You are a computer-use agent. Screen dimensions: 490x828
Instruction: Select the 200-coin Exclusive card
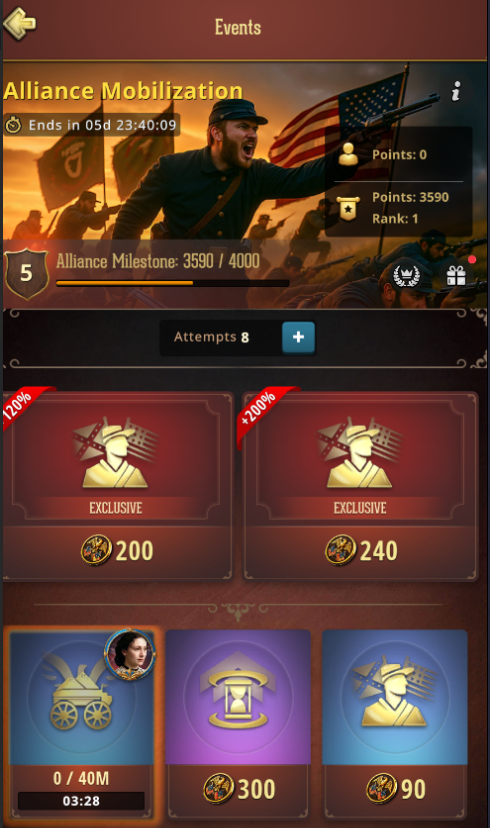click(x=117, y=486)
